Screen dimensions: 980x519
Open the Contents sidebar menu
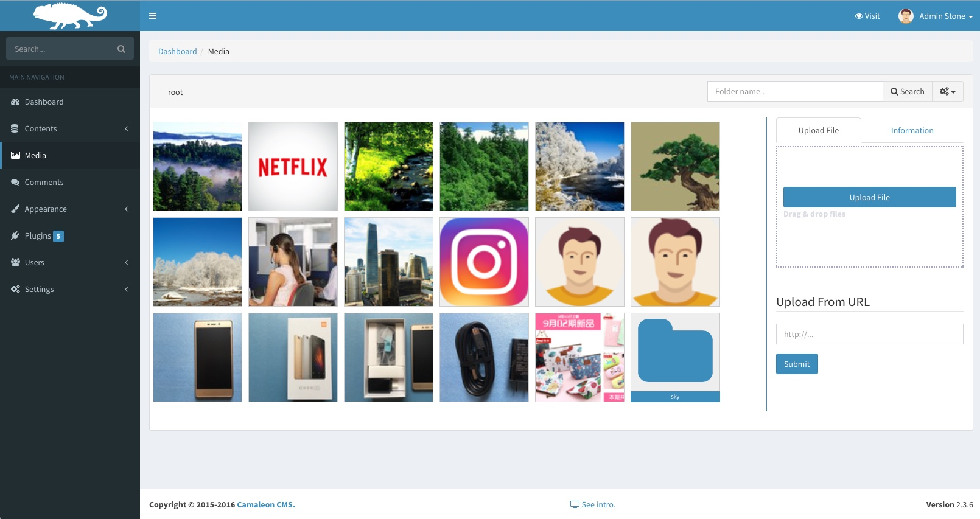70,128
